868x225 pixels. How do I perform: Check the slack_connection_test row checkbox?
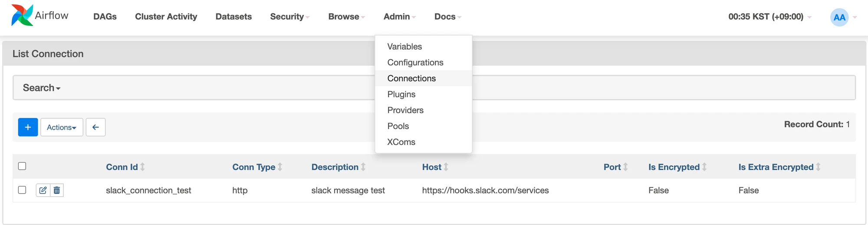(22, 190)
